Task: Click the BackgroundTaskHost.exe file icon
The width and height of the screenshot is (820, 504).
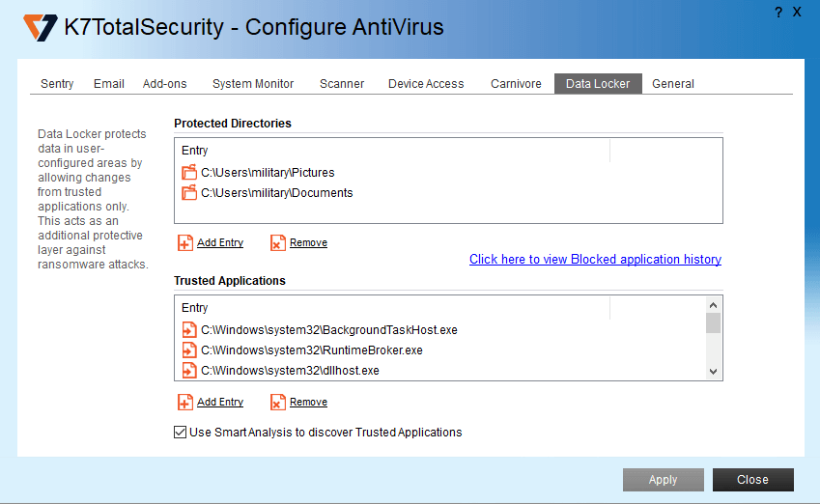Action: click(189, 330)
